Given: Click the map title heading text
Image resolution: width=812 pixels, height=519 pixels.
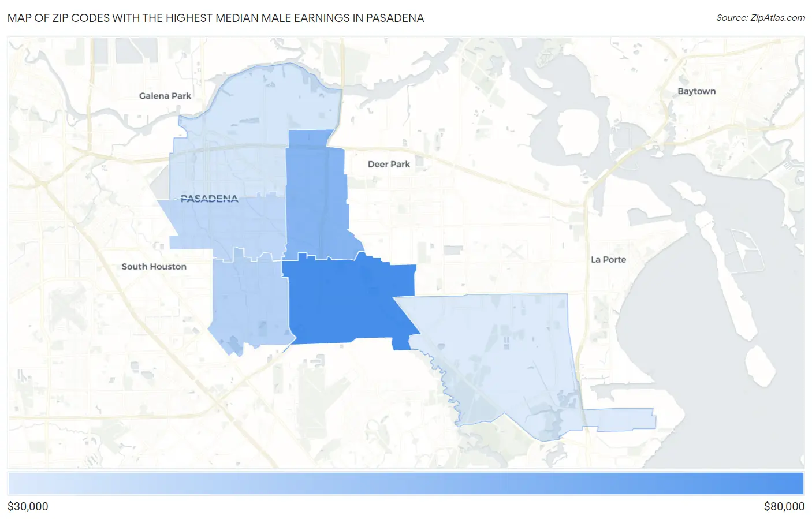Looking at the screenshot, I should [x=216, y=18].
